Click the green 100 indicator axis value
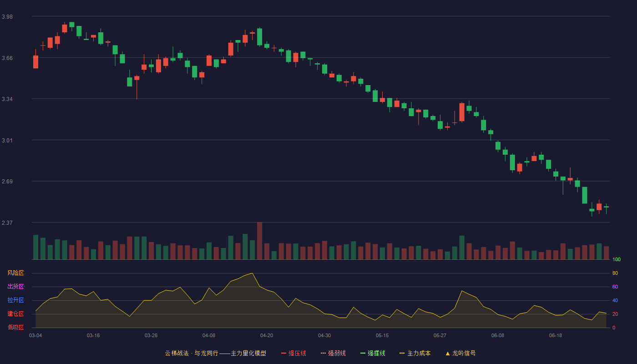637x364 pixels. (x=617, y=260)
